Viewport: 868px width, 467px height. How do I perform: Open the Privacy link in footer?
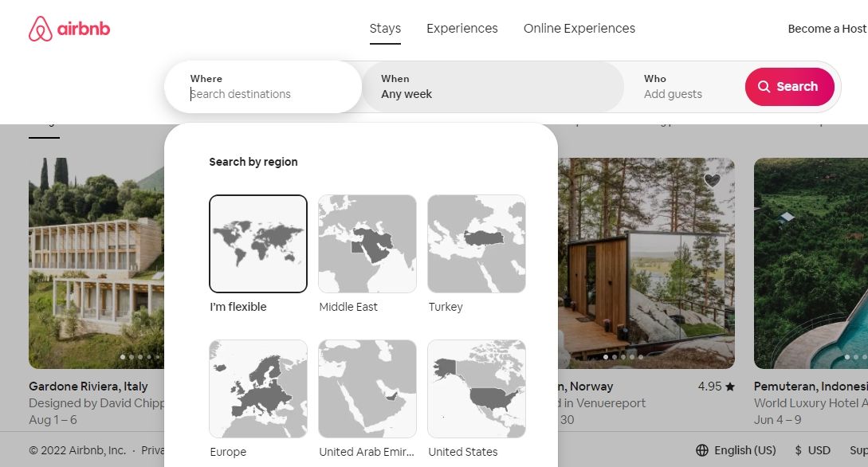(x=155, y=449)
